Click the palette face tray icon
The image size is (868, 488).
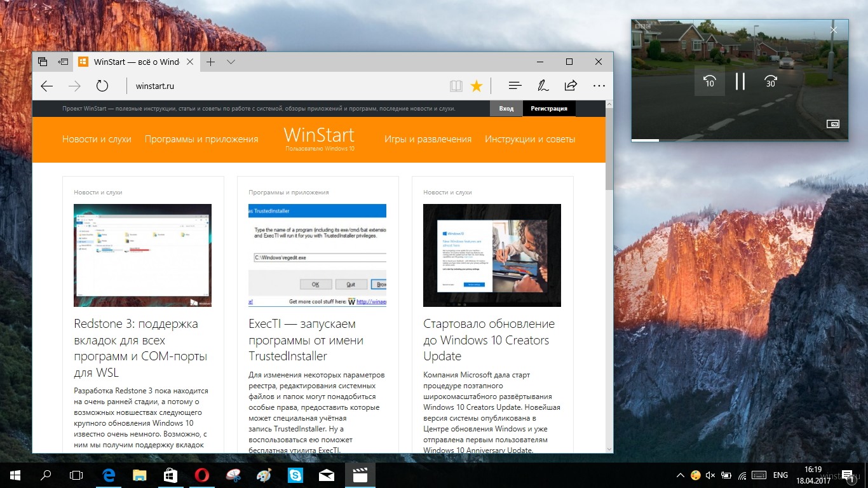(696, 475)
